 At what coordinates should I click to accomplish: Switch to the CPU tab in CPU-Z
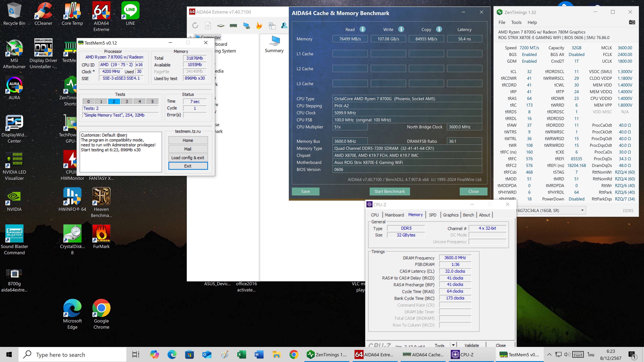coord(374,215)
